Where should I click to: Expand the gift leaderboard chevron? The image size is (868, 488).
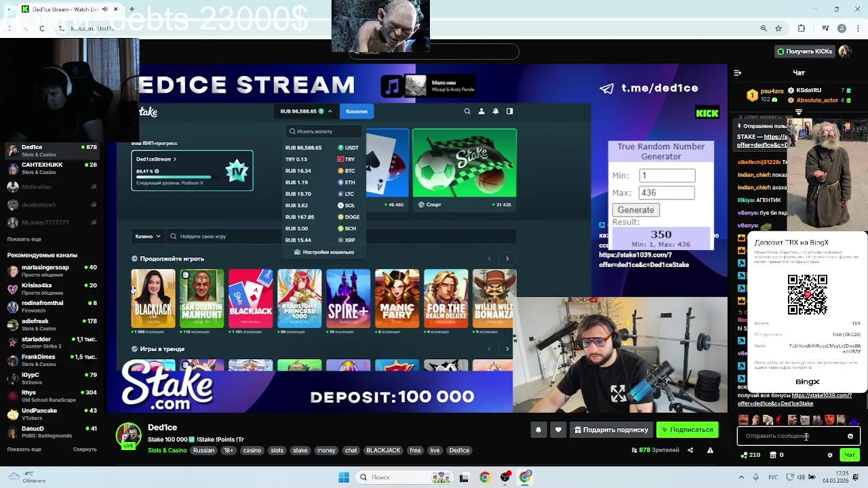[x=799, y=112]
